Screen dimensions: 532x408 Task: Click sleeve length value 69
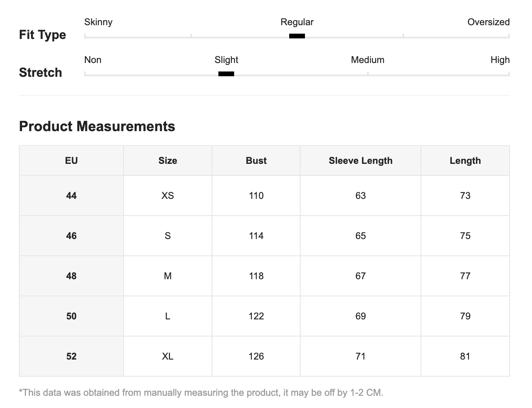tap(360, 316)
